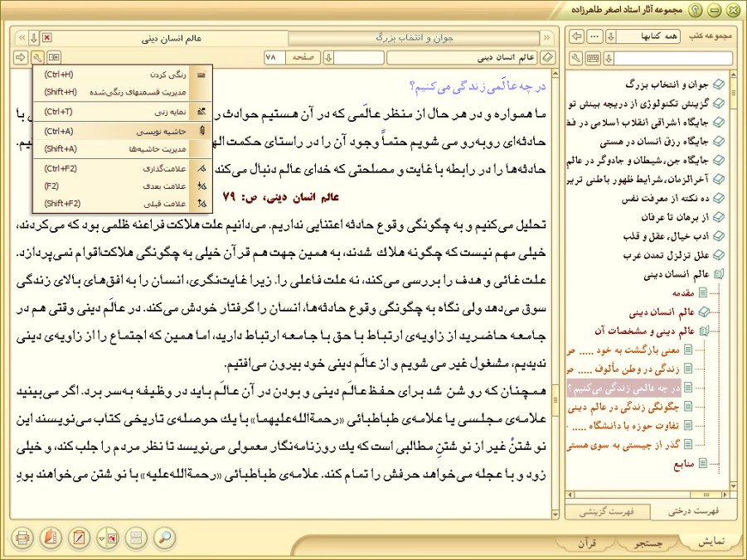Image resolution: width=747 pixels, height=560 pixels.
Task: Open the clipboard notes icon
Action: pyautogui.click(x=79, y=538)
